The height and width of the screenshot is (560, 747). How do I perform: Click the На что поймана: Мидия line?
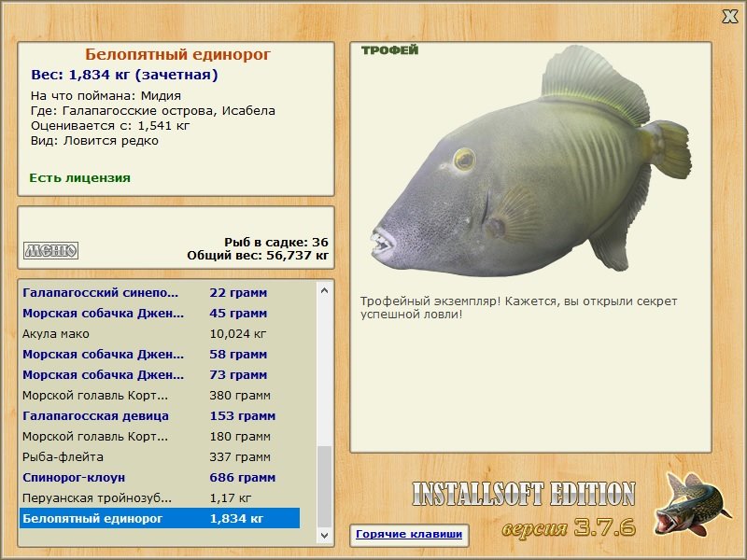point(106,96)
